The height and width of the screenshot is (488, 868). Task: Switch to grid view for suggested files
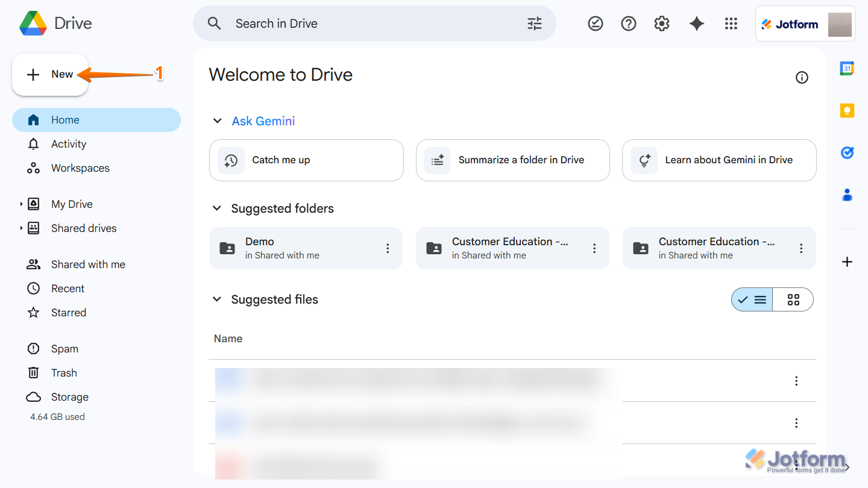793,299
